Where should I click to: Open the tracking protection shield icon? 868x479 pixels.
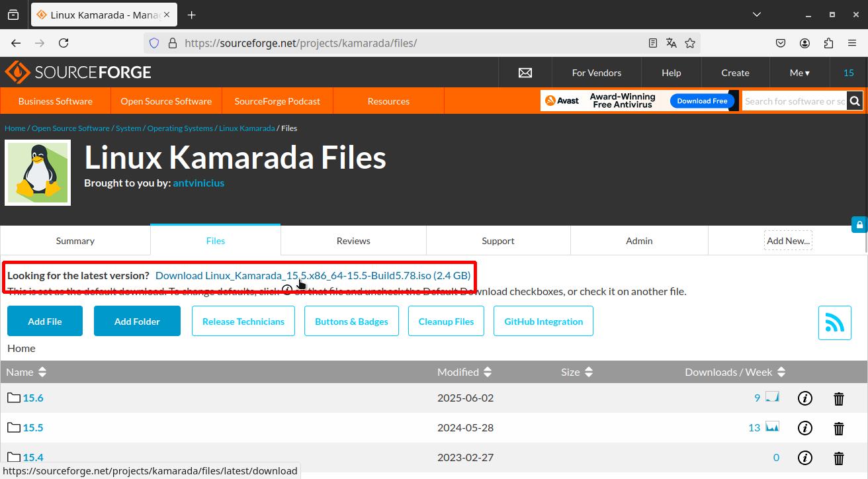(x=154, y=43)
